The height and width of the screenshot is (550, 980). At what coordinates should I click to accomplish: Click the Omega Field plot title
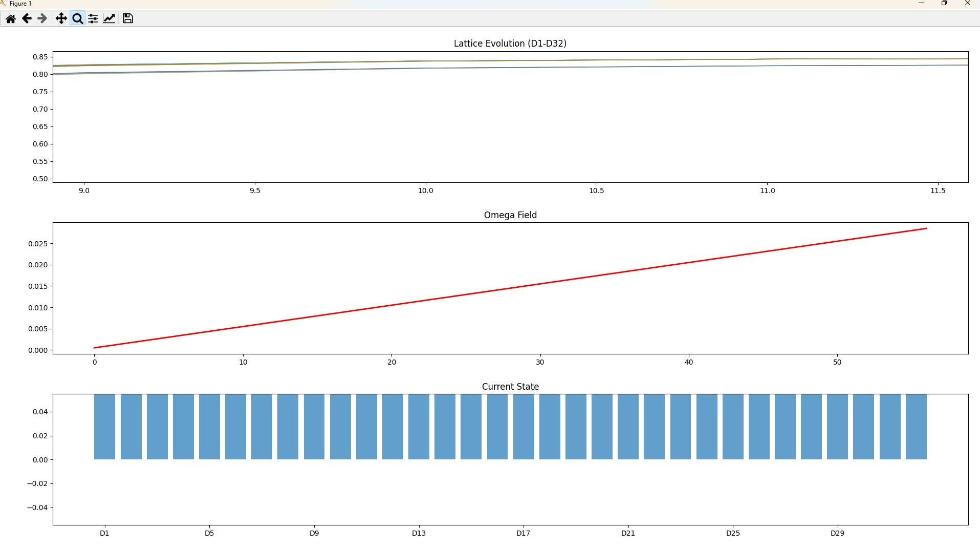[510, 215]
